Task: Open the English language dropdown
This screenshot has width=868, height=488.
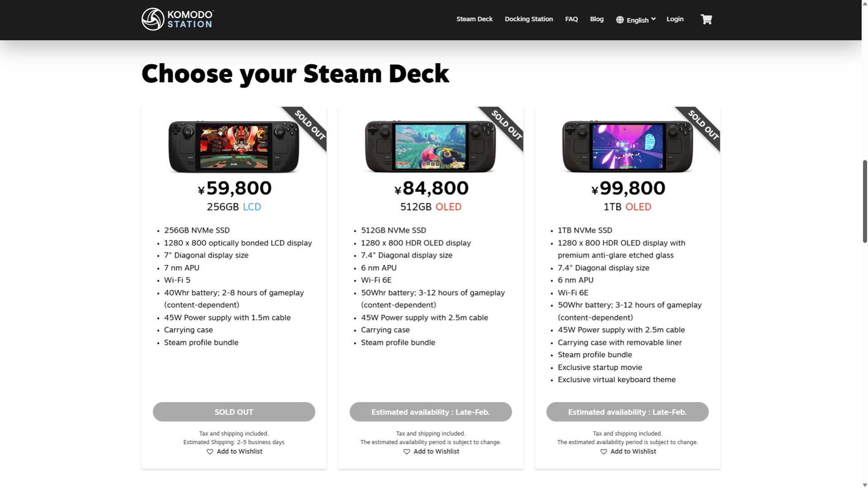Action: pyautogui.click(x=637, y=20)
